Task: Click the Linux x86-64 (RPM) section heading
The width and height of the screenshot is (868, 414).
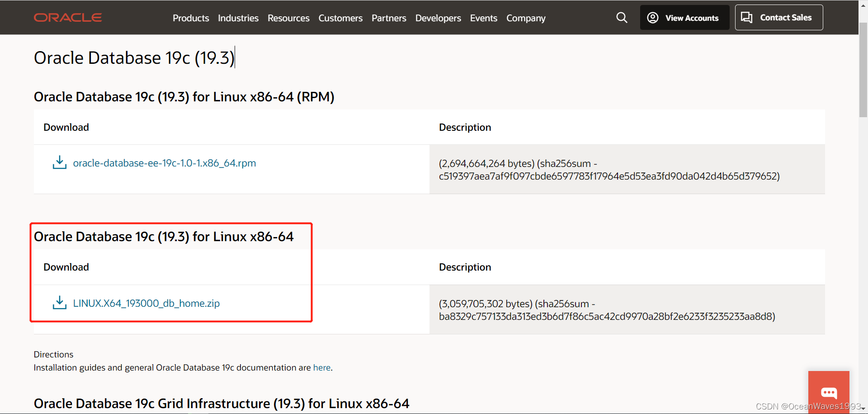Action: (x=184, y=97)
